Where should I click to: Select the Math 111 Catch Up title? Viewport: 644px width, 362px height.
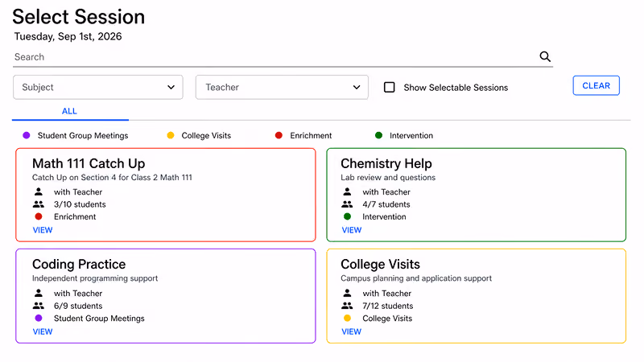pyautogui.click(x=89, y=163)
